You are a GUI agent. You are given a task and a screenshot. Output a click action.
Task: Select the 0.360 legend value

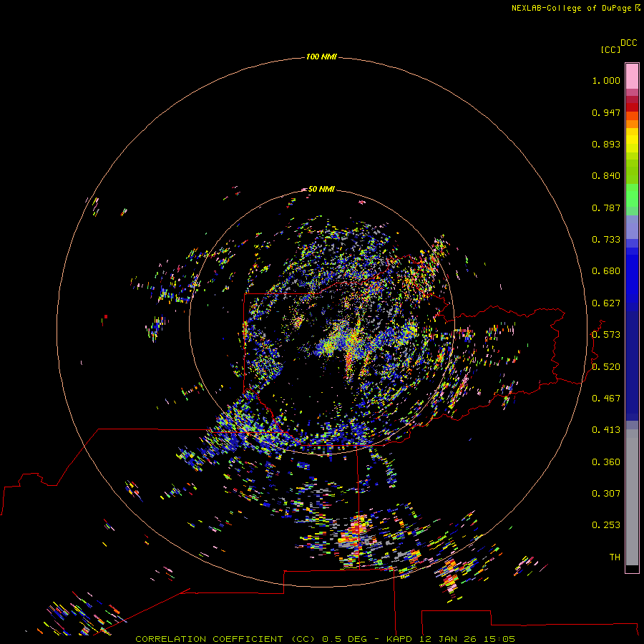(606, 462)
